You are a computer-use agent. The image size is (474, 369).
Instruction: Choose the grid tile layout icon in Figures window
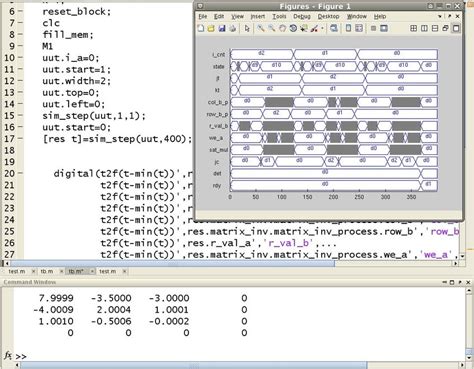413,29
